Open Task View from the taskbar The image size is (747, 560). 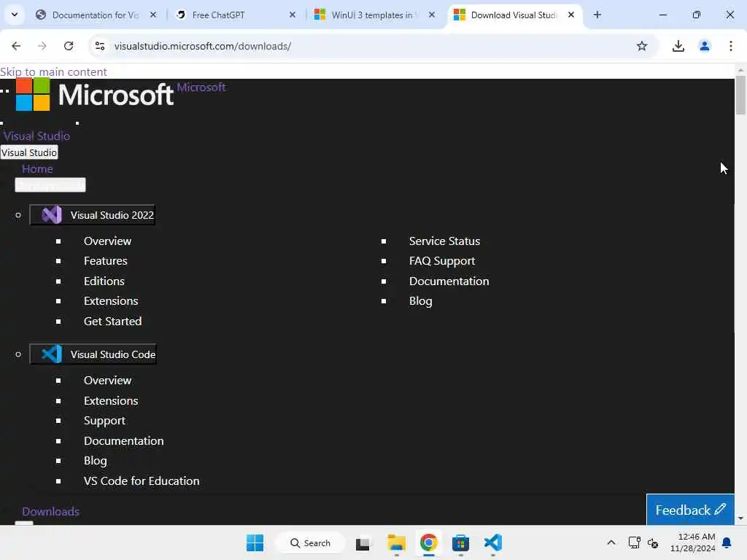pos(363,543)
